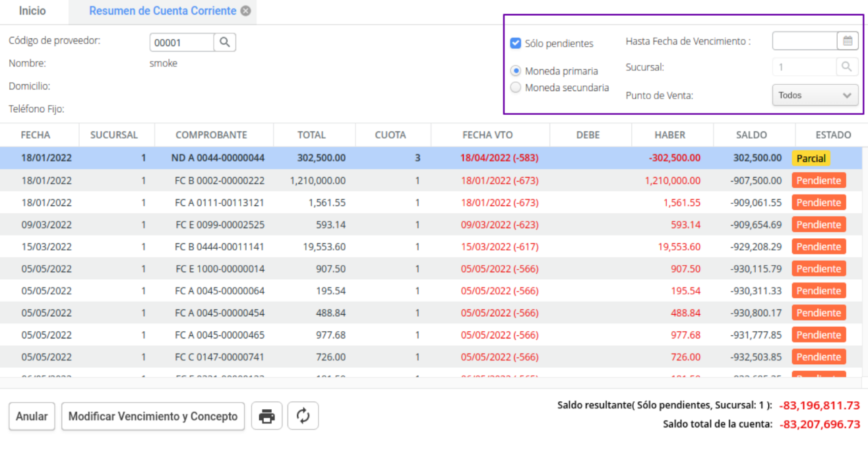Click the ESTADO column header
This screenshot has width=868, height=454.
coord(833,135)
